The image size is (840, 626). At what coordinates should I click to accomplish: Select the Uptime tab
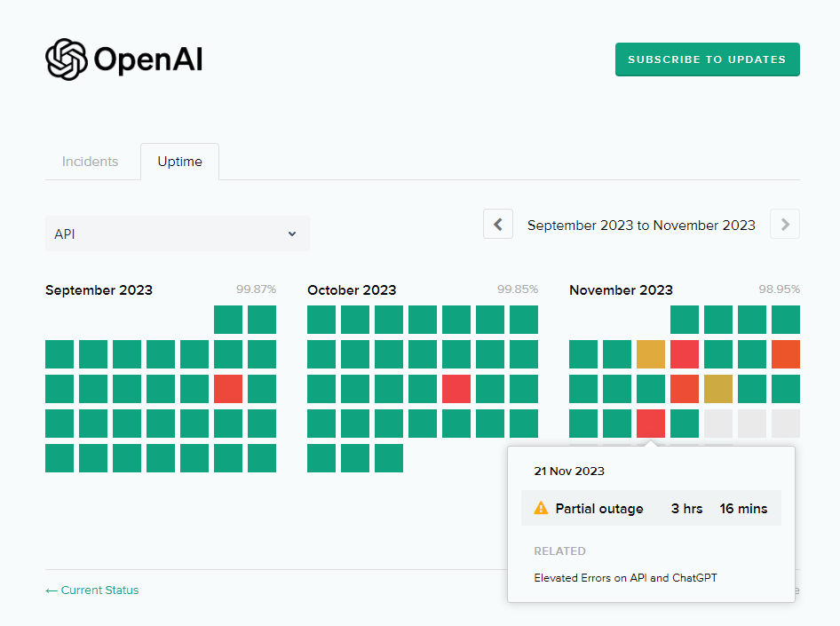click(180, 162)
